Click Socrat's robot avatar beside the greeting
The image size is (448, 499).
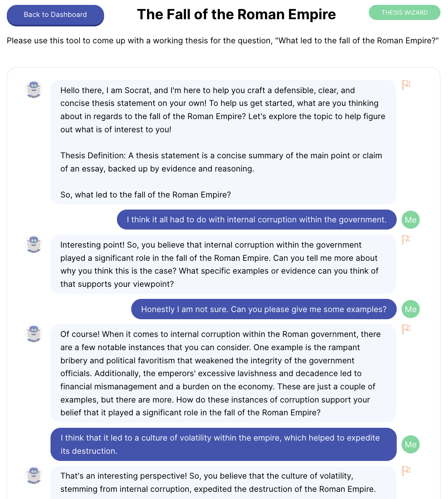click(34, 90)
